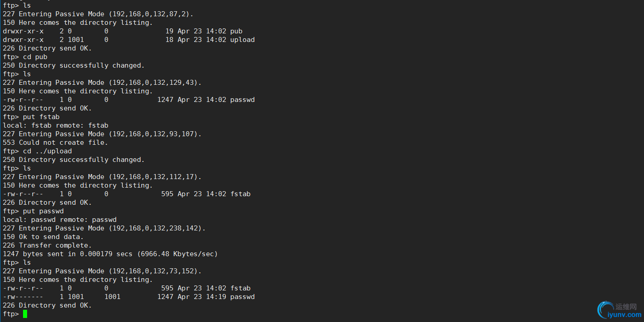Click the last '226 Directory send OK.' line
Screen dimensions: 644x322
click(47, 305)
